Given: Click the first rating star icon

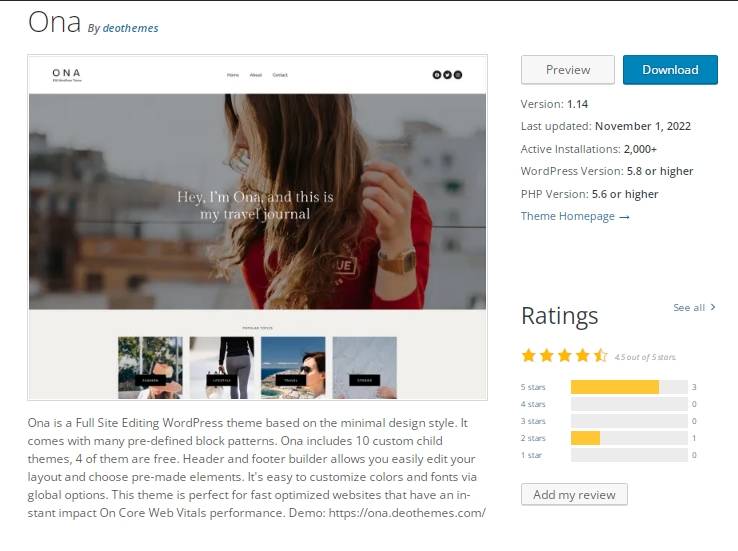Looking at the screenshot, I should [529, 355].
